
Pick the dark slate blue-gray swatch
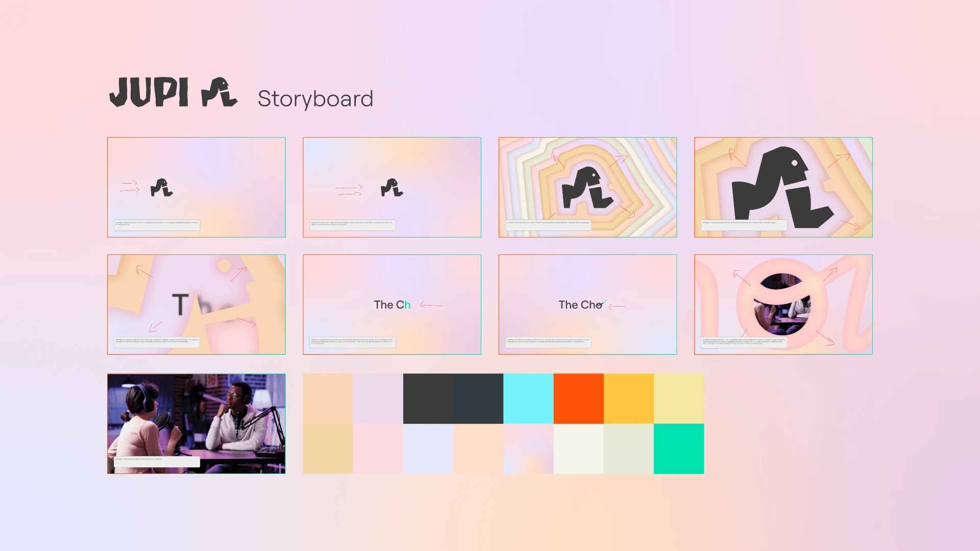pyautogui.click(x=478, y=398)
